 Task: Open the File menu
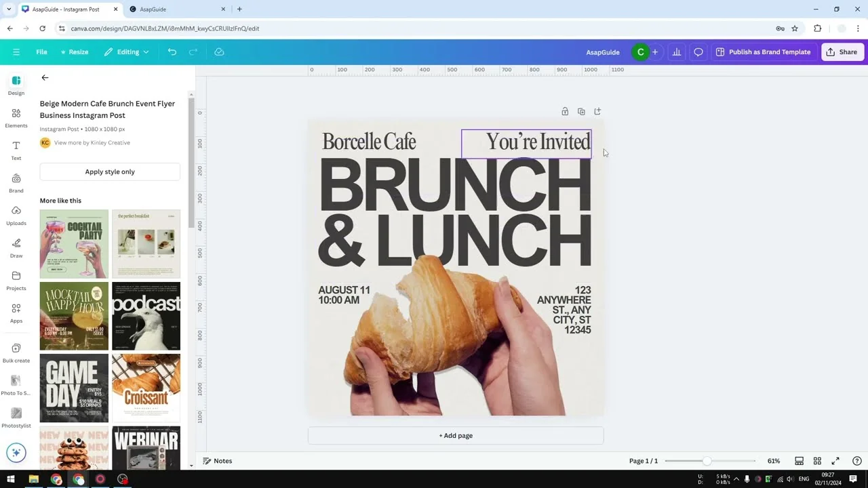click(x=41, y=52)
